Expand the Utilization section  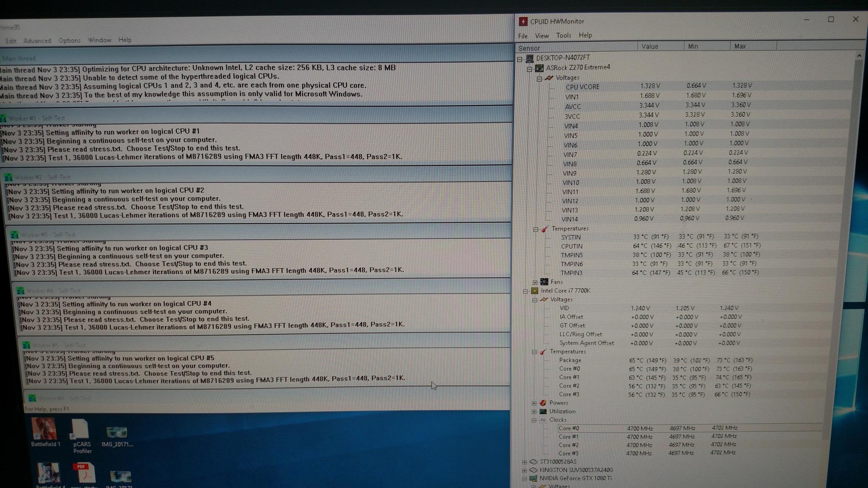pos(534,412)
